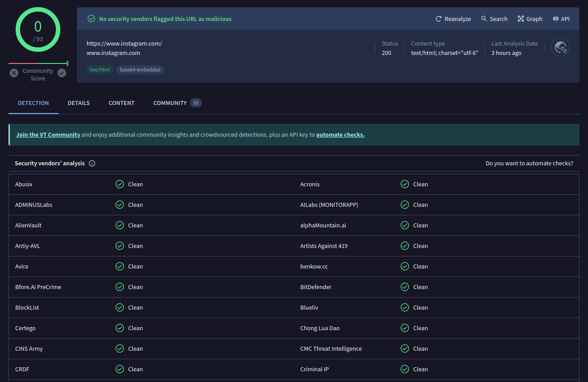Screen dimensions: 588x382
Task: Click the https://www.instagram.com/ URL text
Action: 124,44
